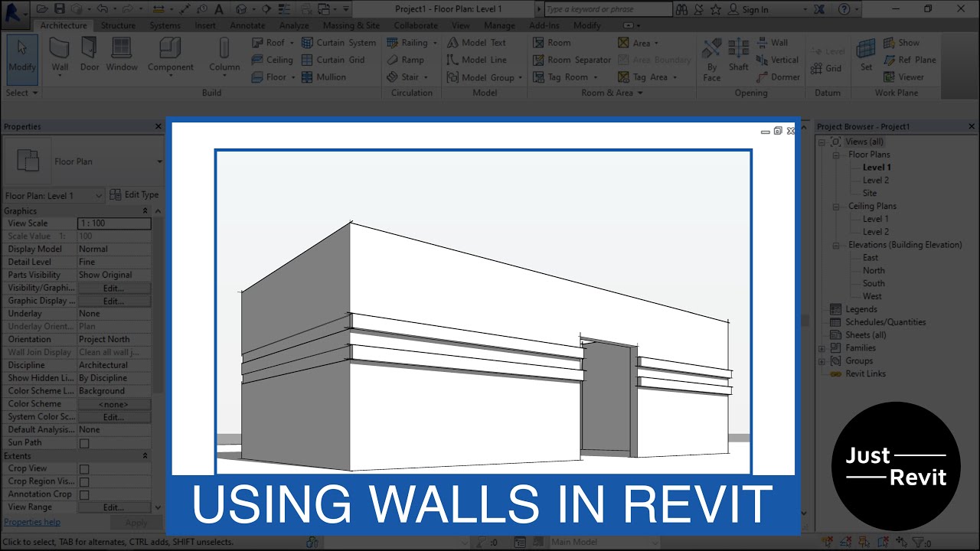Viewport: 980px width, 551px height.
Task: Select the By Face opening tool
Action: (712, 59)
